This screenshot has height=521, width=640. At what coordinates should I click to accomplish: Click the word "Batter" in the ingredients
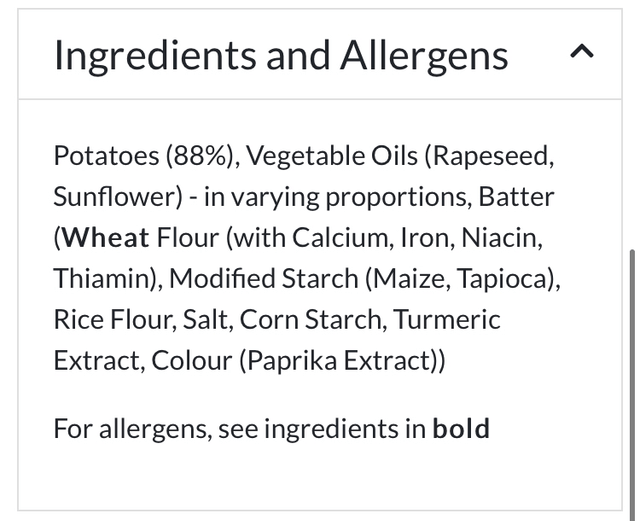coord(516,197)
